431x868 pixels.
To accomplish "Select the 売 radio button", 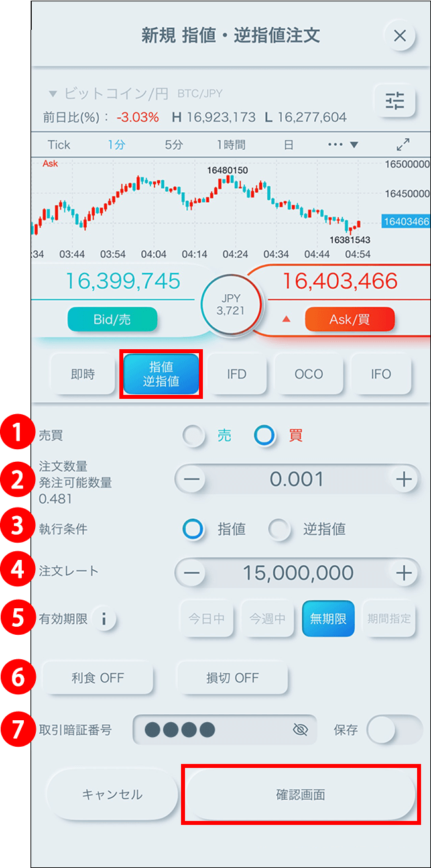I will point(194,436).
